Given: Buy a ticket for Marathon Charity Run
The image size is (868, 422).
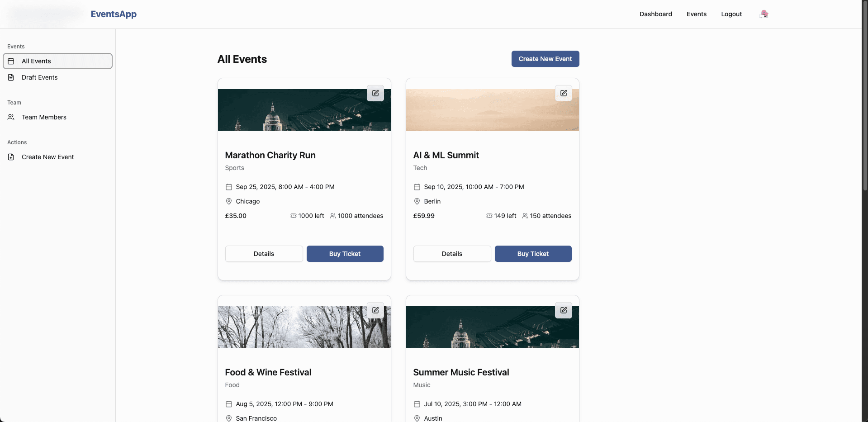Looking at the screenshot, I should 345,254.
